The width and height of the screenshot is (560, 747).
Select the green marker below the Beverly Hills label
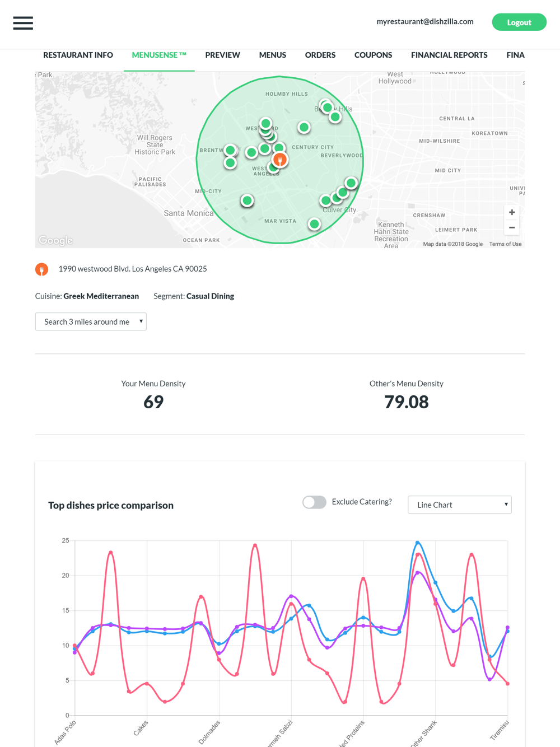[x=335, y=117]
